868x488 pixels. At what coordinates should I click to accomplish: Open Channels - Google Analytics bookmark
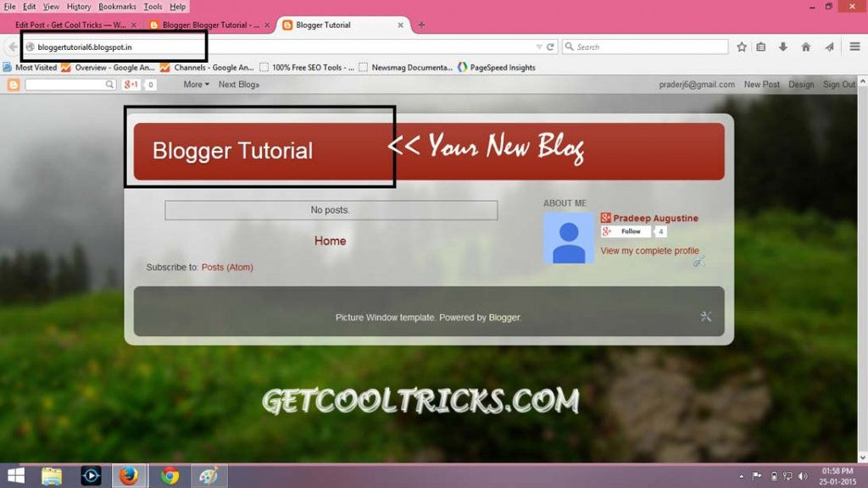(x=207, y=68)
